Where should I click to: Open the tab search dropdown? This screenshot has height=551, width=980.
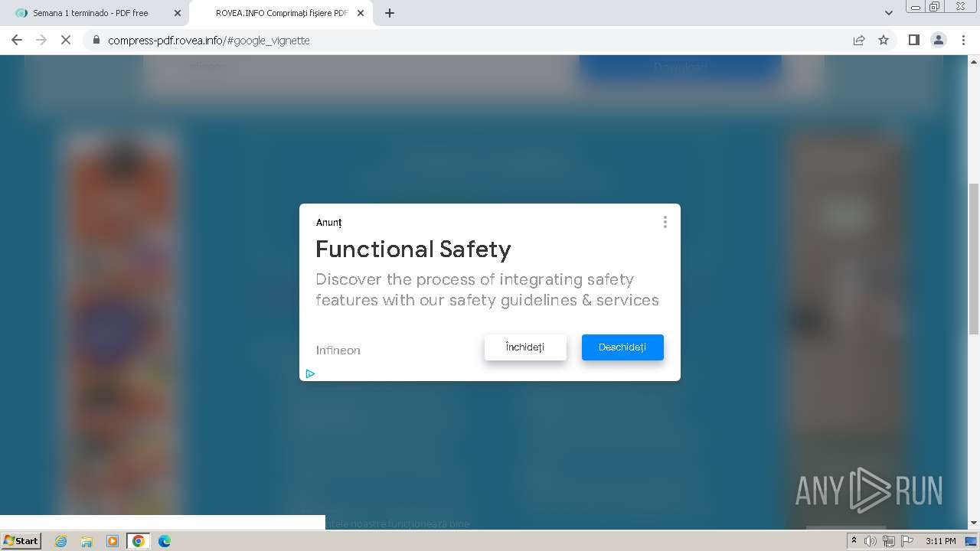point(889,13)
